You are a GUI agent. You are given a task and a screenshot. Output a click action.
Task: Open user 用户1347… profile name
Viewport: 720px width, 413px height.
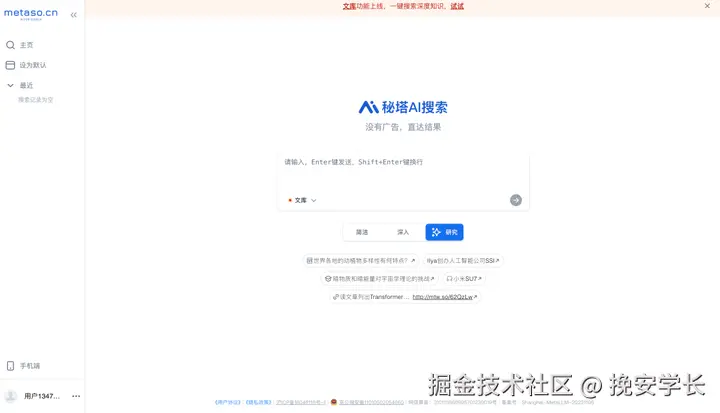42,396
